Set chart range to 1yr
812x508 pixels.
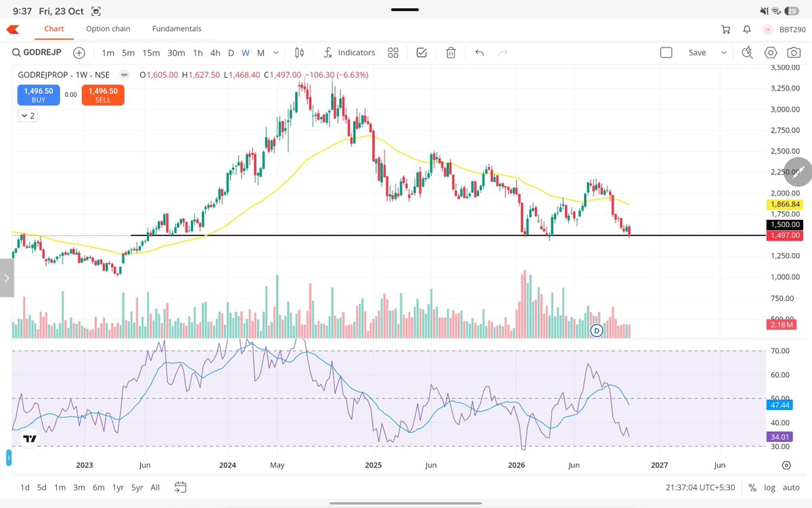pos(118,488)
